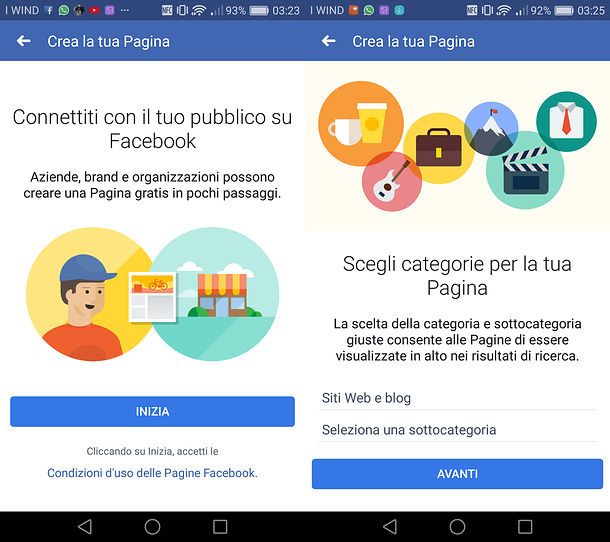Tap Android back triangle on left phone

tap(85, 526)
